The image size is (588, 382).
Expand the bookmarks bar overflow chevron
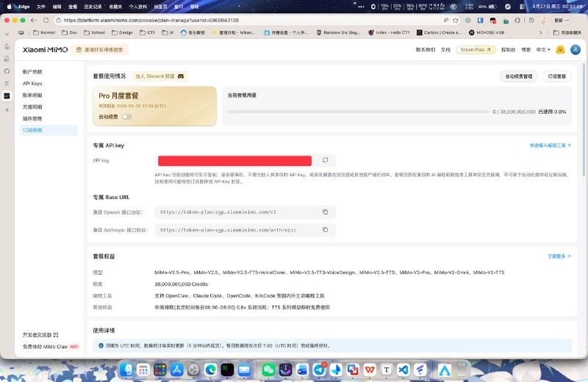540,32
